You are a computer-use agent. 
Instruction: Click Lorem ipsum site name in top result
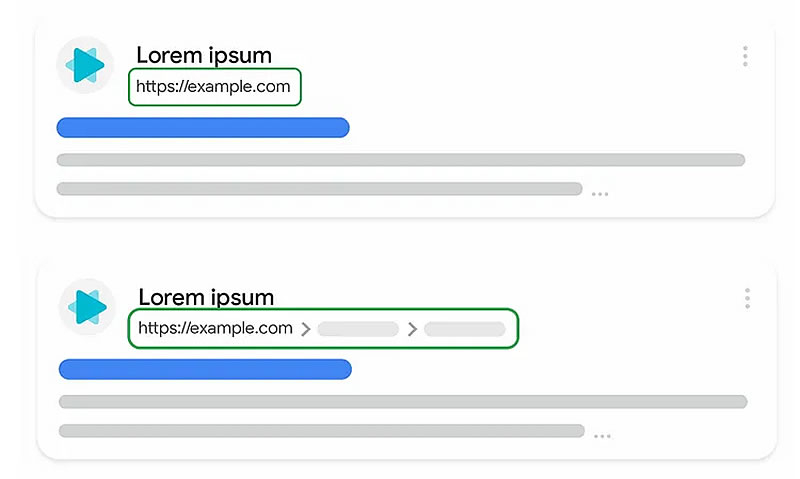pos(204,56)
